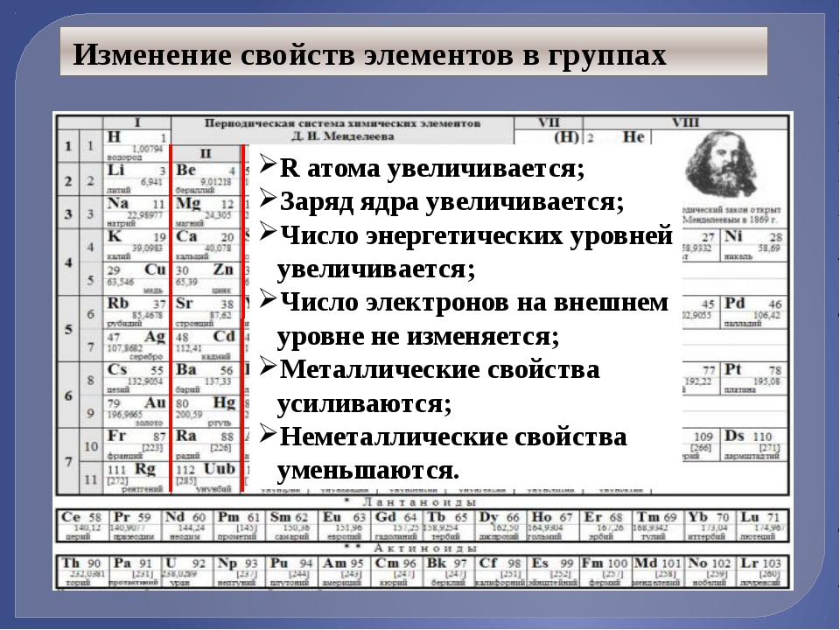Select the ytterbium cell 'Yb 70'
The width and height of the screenshot is (840, 630).
click(710, 525)
